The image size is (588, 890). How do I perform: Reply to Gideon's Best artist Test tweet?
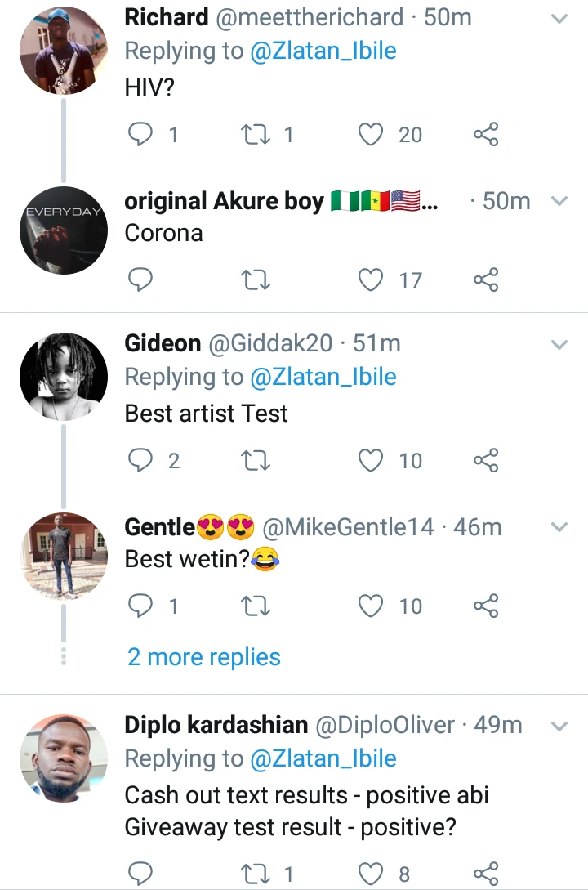[x=141, y=461]
